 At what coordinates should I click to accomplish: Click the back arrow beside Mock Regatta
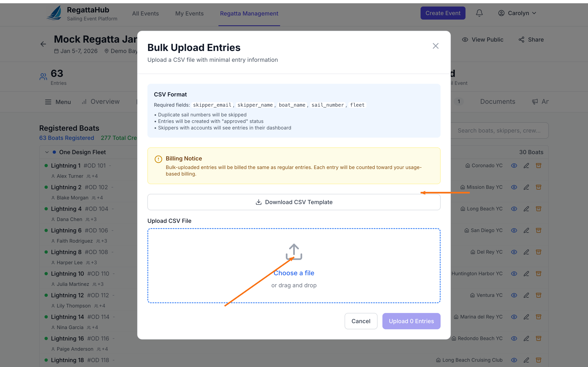point(43,44)
